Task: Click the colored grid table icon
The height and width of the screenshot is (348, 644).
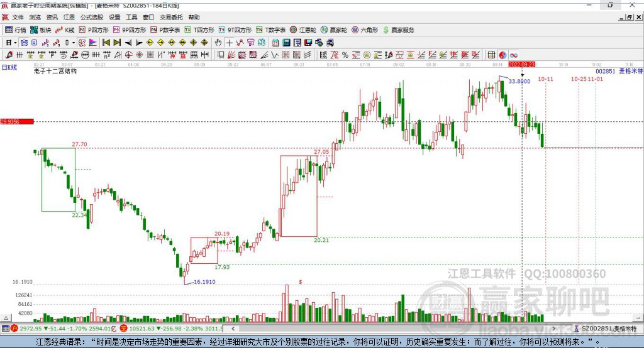Action: [x=491, y=55]
